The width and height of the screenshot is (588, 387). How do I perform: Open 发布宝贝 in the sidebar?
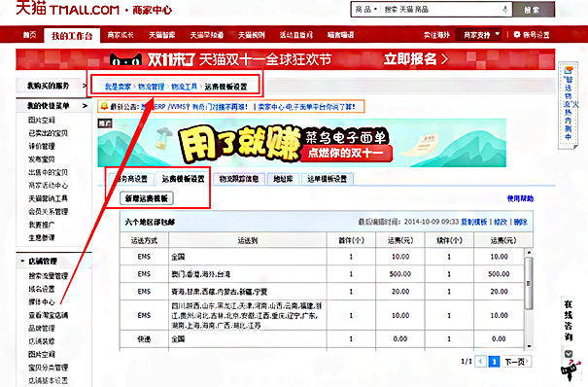pos(42,159)
